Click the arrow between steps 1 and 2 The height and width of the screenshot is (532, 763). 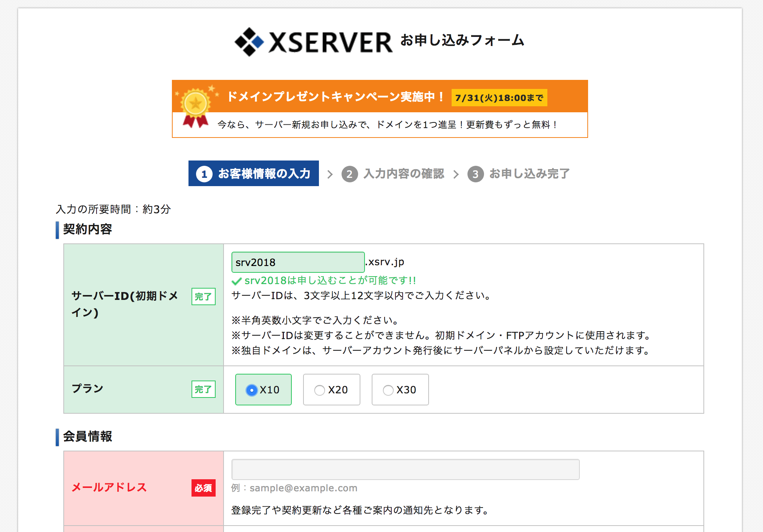[330, 174]
